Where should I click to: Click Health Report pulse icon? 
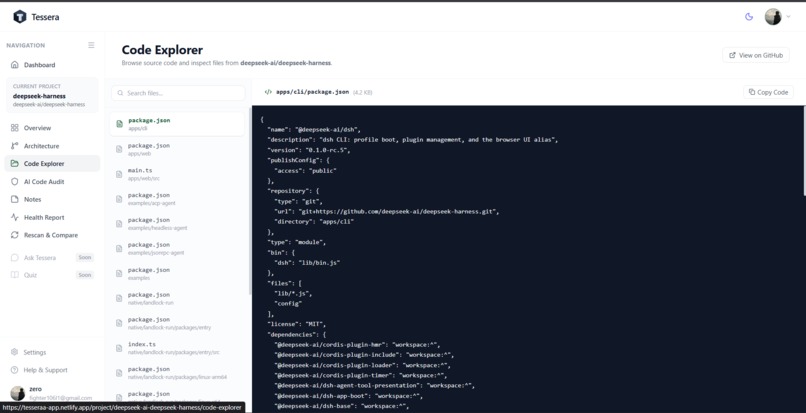pyautogui.click(x=14, y=217)
